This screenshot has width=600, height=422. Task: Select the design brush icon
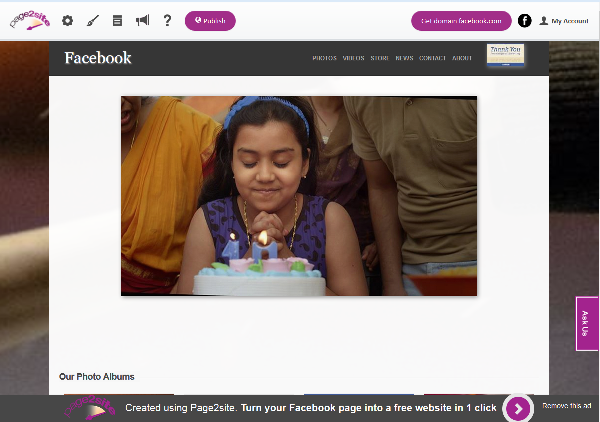[93, 21]
